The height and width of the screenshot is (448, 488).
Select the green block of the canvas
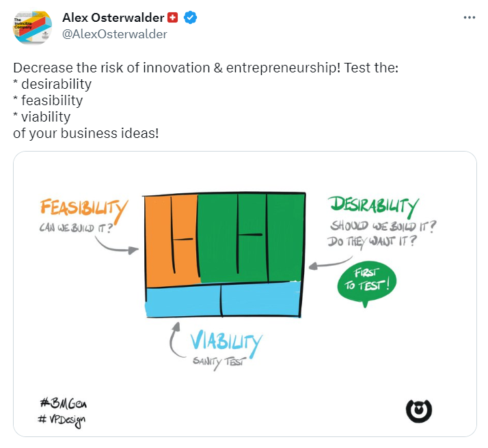[x=249, y=239]
